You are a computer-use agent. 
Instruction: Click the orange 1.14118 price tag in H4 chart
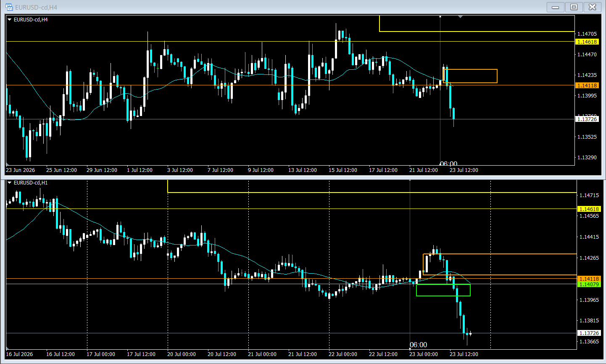pyautogui.click(x=587, y=85)
